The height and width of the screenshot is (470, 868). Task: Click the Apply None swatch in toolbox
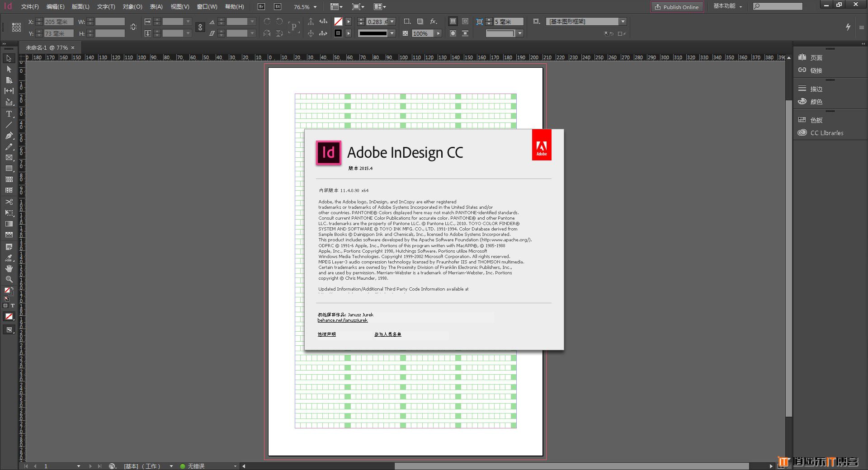coord(9,317)
